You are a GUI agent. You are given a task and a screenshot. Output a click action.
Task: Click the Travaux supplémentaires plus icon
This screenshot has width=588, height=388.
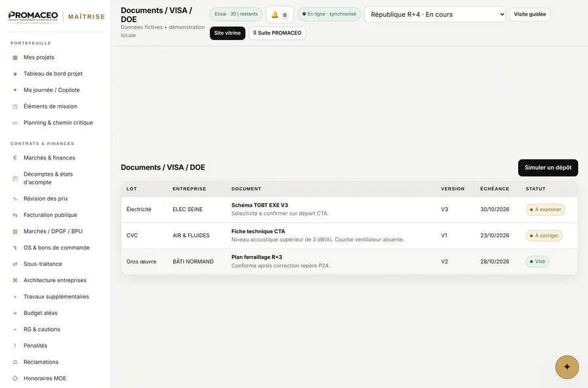tap(15, 297)
